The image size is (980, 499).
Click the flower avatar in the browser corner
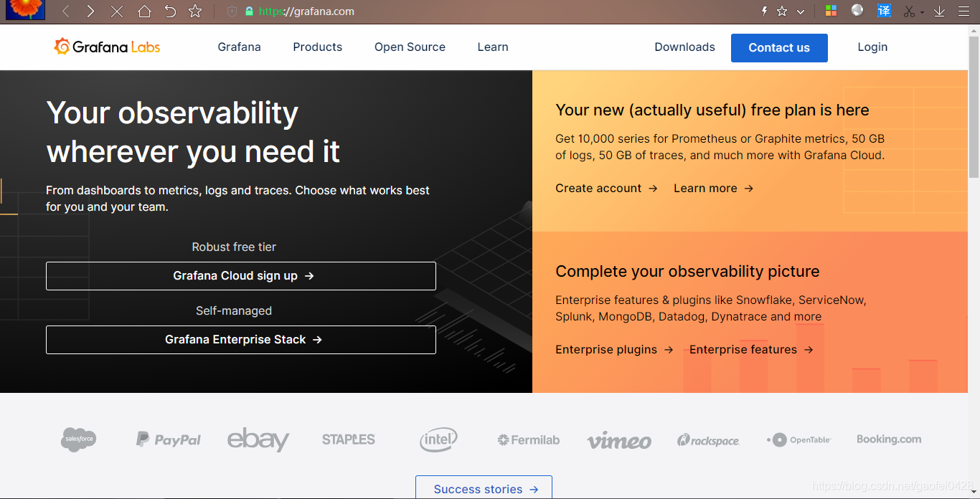coord(25,9)
